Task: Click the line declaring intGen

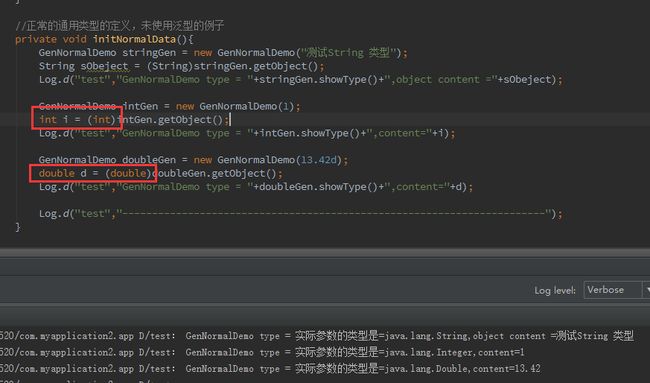Action: [x=169, y=107]
